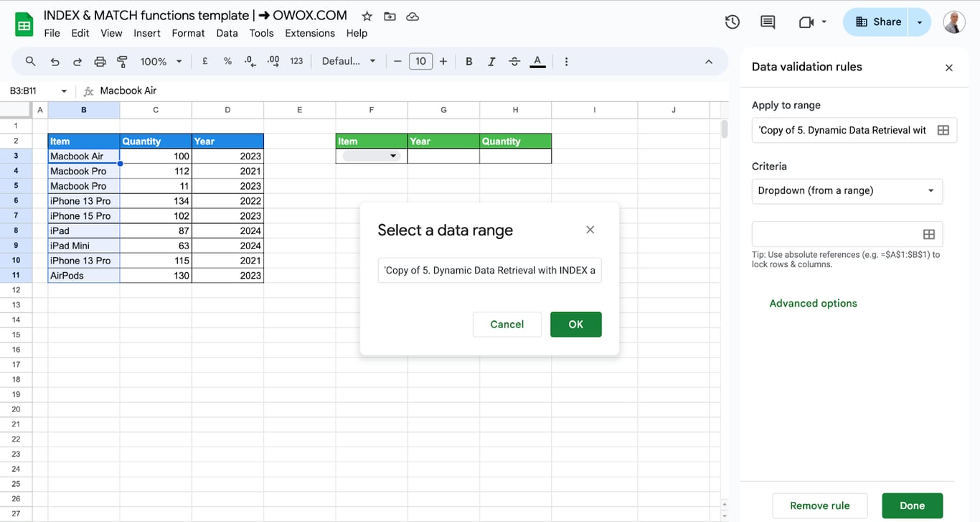Check the cloud save status icon

(x=413, y=16)
